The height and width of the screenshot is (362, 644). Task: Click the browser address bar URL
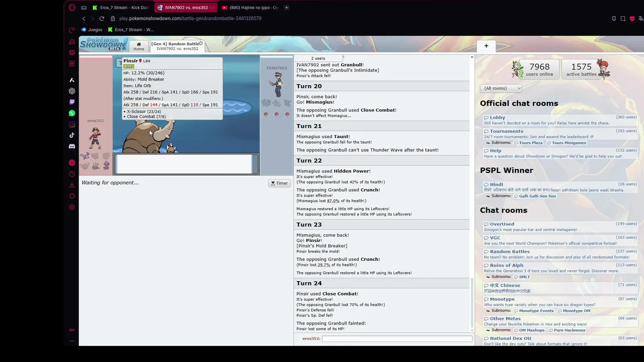coord(190,19)
